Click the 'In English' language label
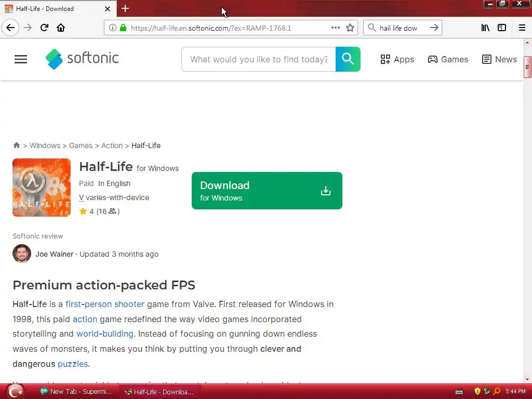532x399 pixels. pyautogui.click(x=114, y=183)
